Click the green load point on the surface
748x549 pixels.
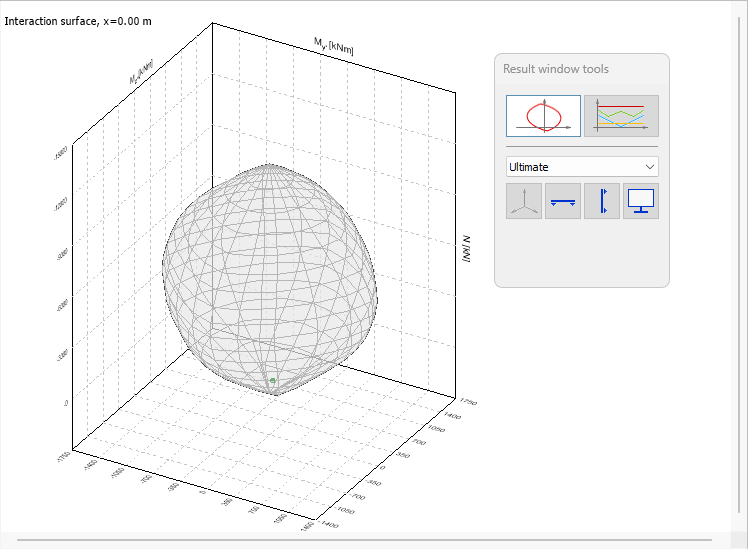272,381
